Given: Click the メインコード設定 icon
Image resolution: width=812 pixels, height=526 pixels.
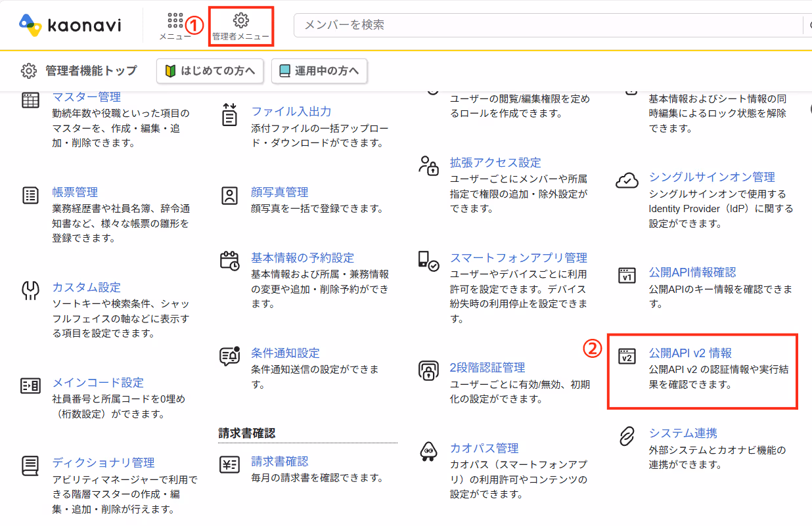Looking at the screenshot, I should coord(30,385).
